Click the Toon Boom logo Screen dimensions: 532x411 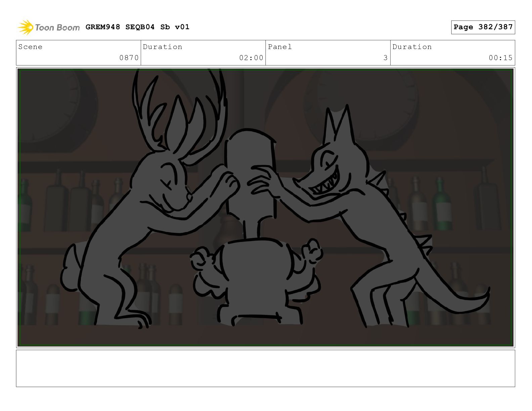pos(49,27)
